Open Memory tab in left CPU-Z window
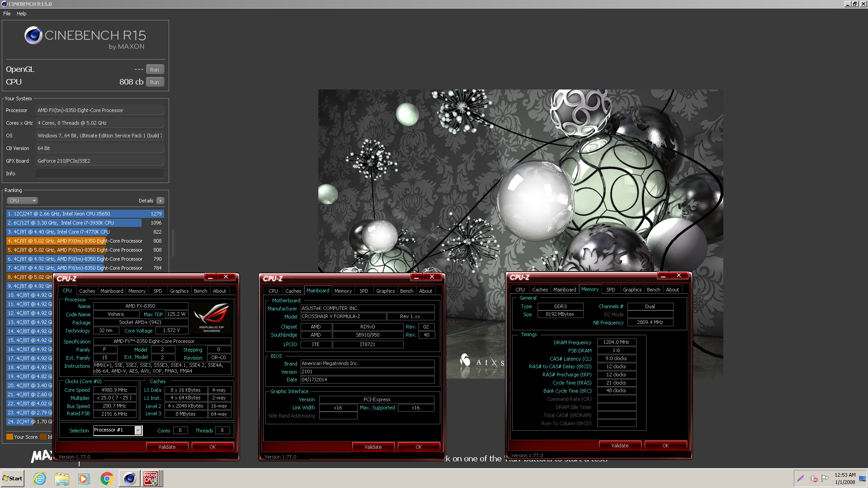868x488 pixels. point(137,291)
